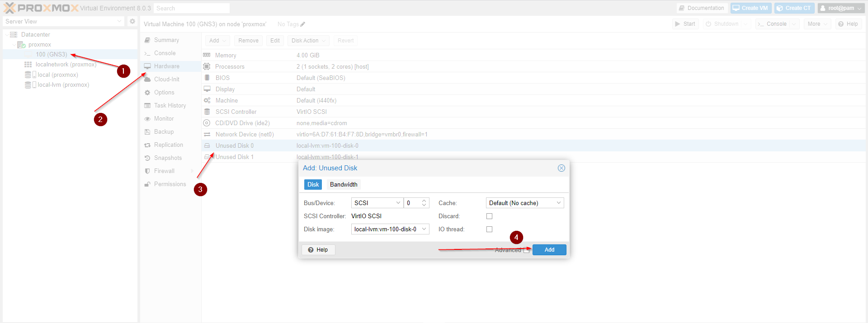This screenshot has width=868, height=323.
Task: Click the server view settings gear icon
Action: pyautogui.click(x=132, y=21)
